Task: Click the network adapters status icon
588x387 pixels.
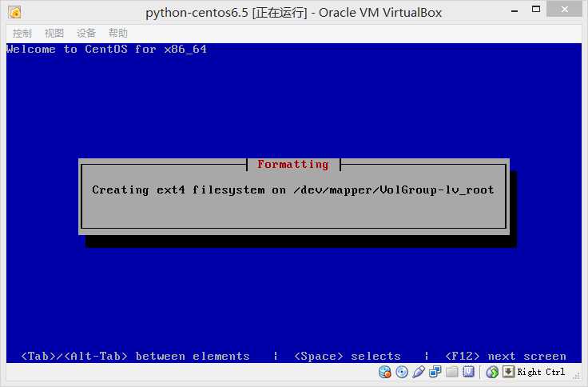Action: click(x=435, y=372)
